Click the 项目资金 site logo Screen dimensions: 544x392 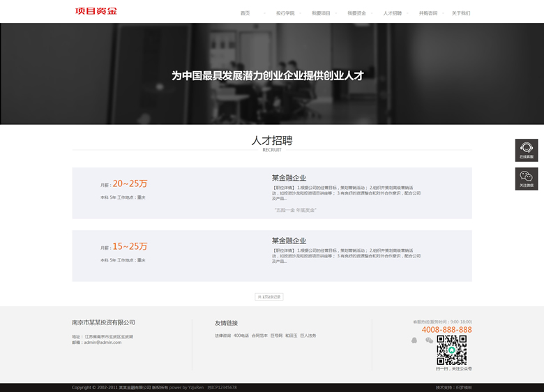pyautogui.click(x=96, y=11)
